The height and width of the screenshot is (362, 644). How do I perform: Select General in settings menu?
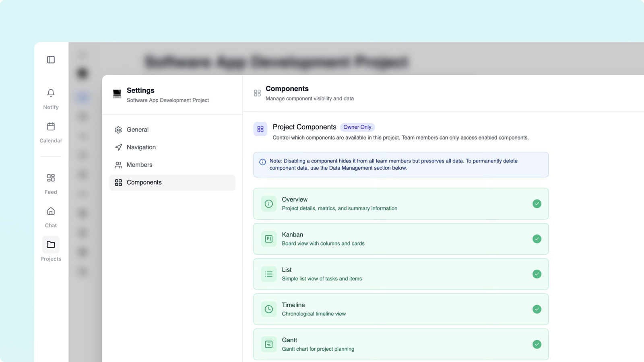172,130
